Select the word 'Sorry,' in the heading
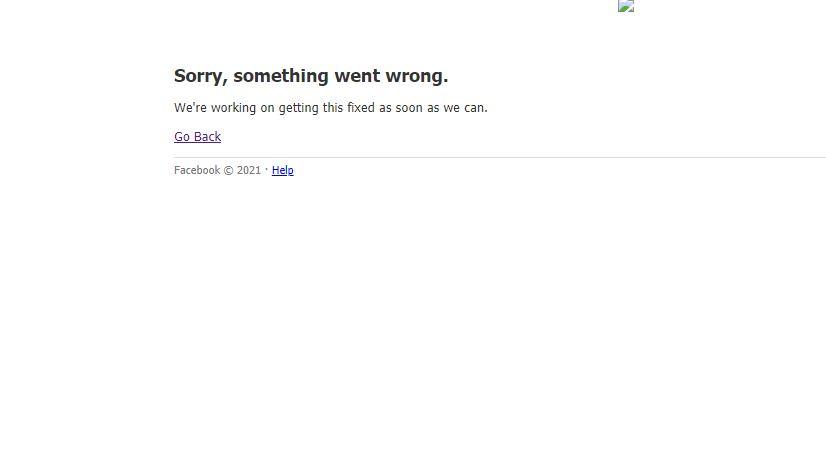The height and width of the screenshot is (460, 826). tap(201, 76)
